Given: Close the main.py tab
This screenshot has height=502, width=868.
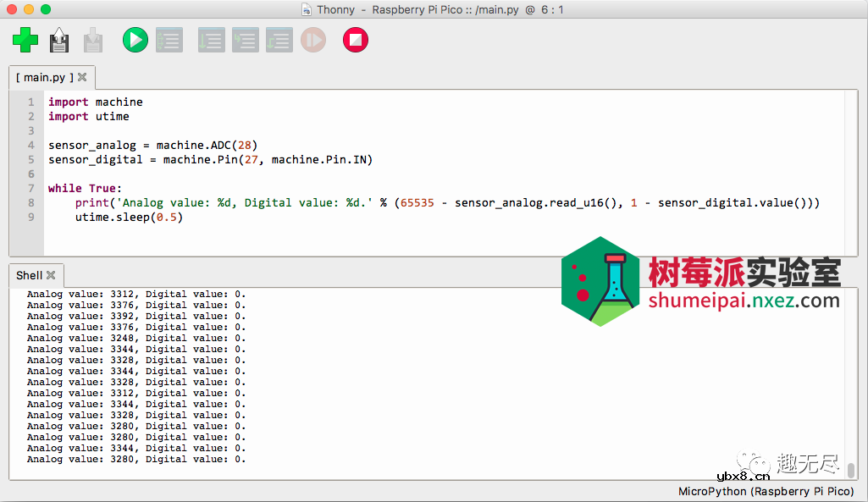Looking at the screenshot, I should (x=82, y=77).
